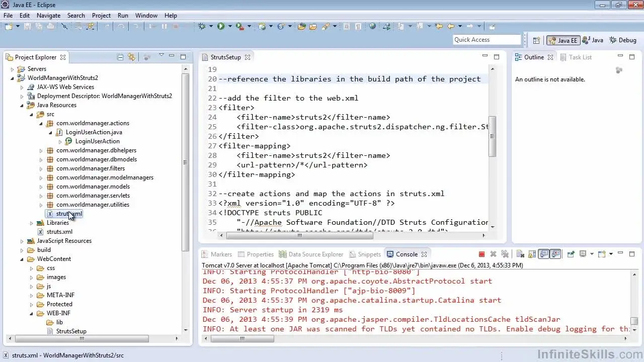
Task: Click the Properties tab
Action: pyautogui.click(x=256, y=254)
